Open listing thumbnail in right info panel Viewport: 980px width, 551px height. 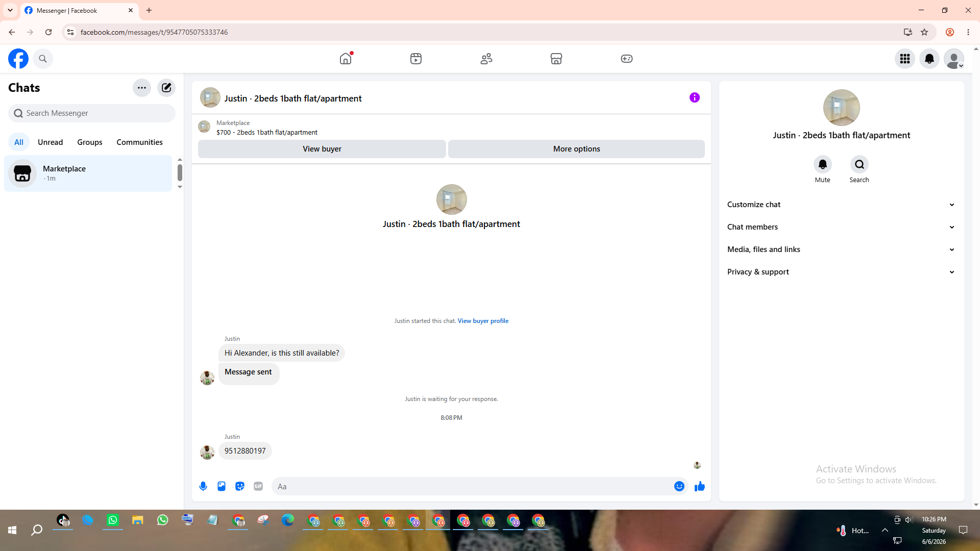[842, 108]
